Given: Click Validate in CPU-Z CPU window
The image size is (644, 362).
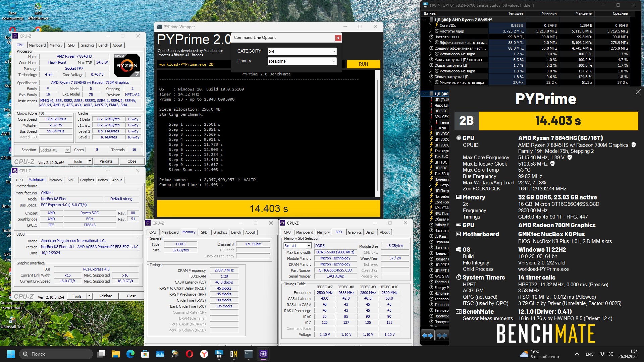Looking at the screenshot, I should (106, 161).
